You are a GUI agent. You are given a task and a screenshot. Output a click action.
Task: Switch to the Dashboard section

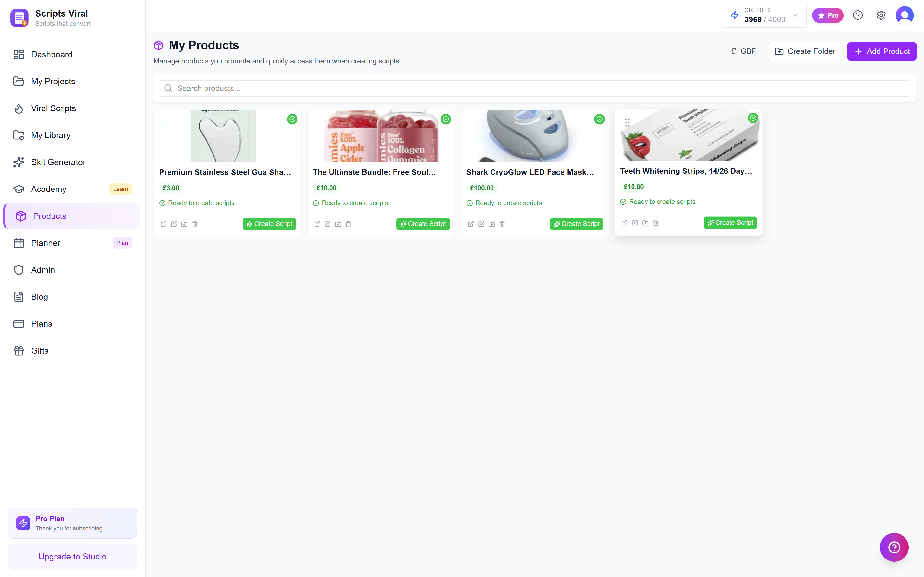(x=52, y=54)
